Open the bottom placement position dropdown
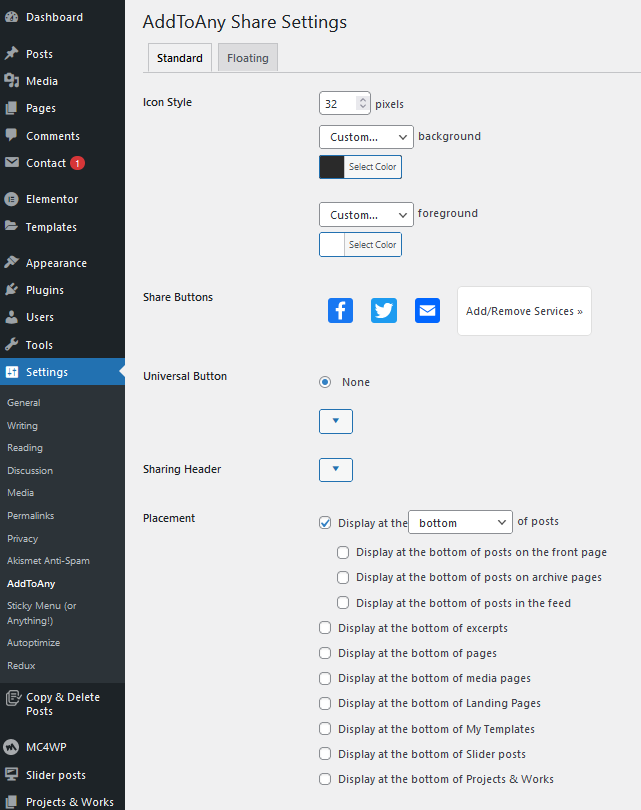The image size is (641, 810). [x=460, y=522]
